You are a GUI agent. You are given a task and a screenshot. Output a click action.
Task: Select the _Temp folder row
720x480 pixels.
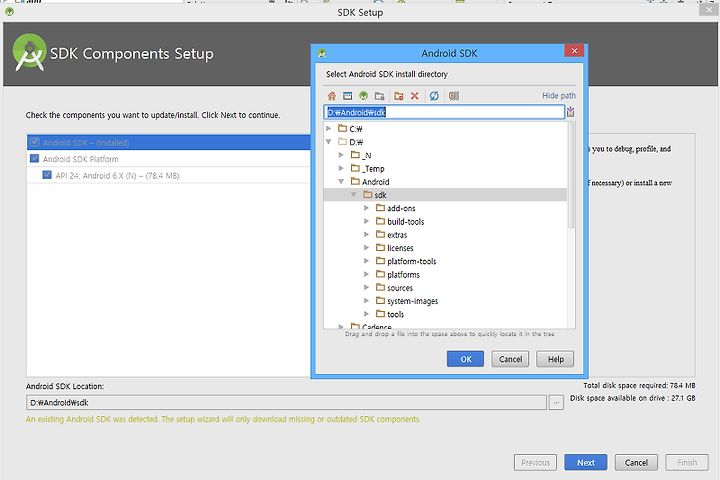pyautogui.click(x=445, y=169)
